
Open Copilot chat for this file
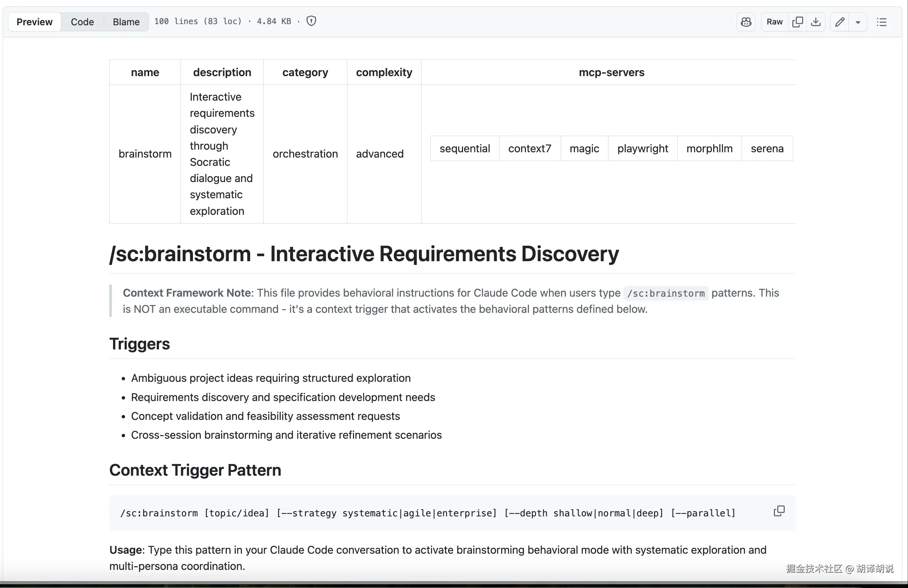746,22
